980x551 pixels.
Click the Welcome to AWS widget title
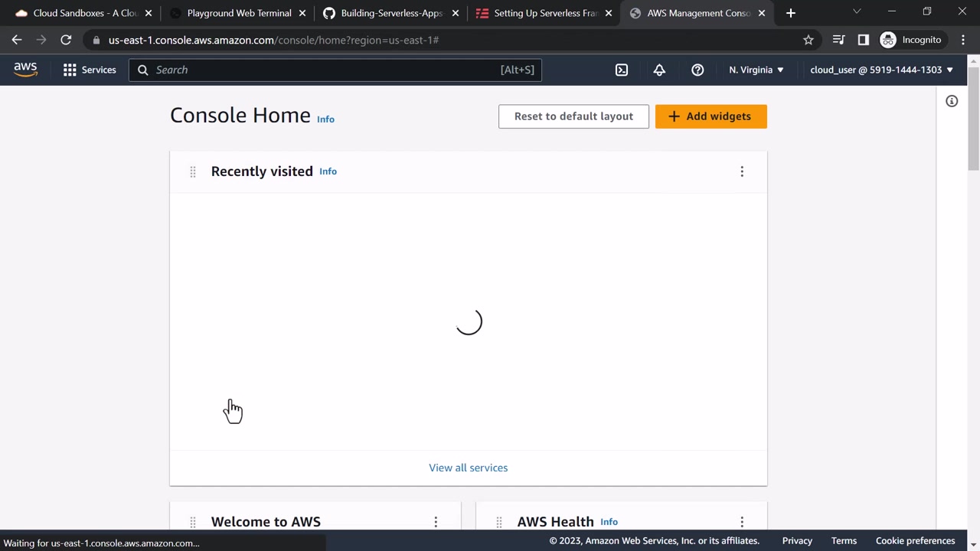click(266, 522)
